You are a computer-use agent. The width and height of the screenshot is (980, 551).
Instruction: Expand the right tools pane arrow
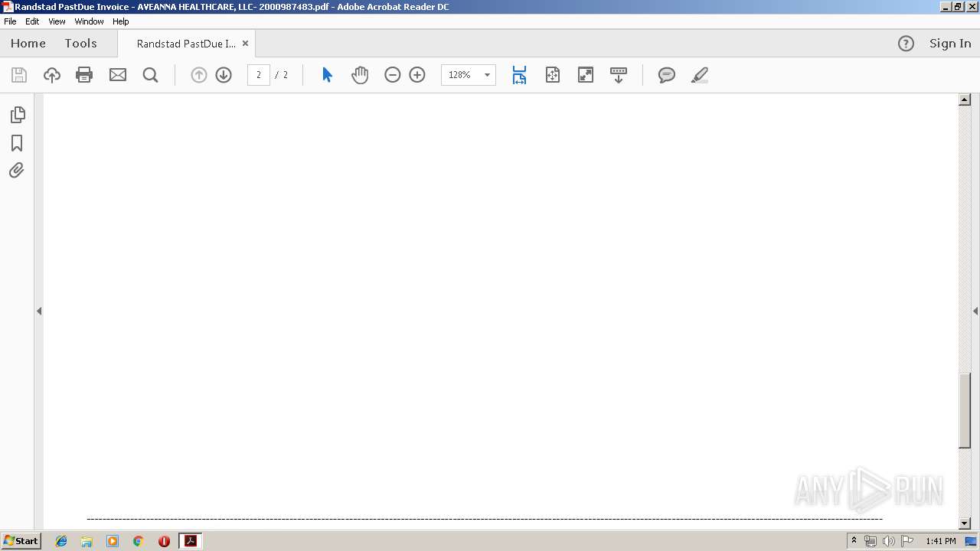tap(975, 311)
